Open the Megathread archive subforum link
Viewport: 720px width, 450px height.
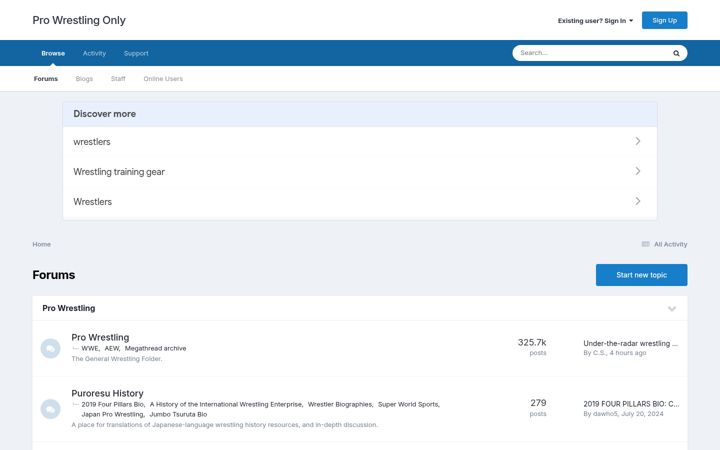[156, 349]
